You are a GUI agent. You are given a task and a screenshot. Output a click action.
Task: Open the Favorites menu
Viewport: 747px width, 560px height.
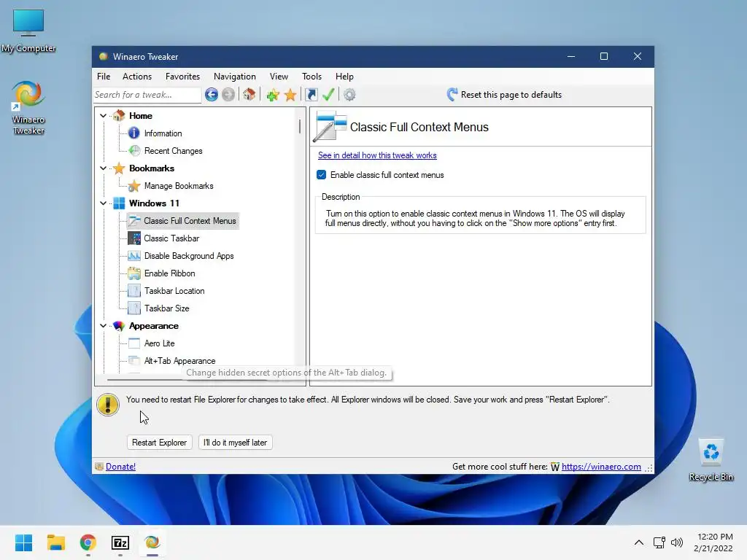182,76
